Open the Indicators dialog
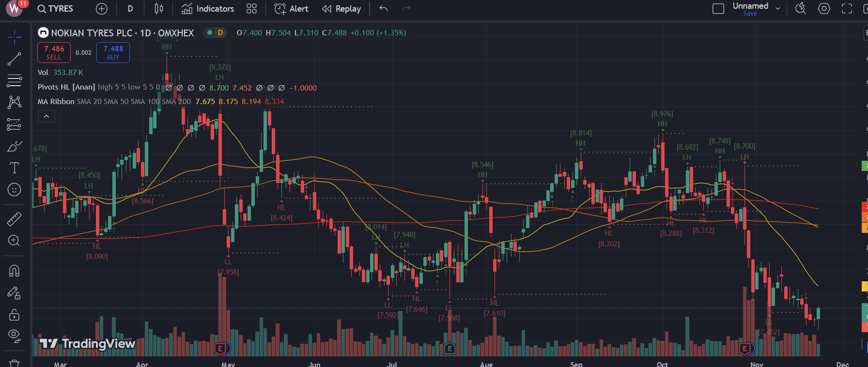The image size is (868, 367). (208, 9)
